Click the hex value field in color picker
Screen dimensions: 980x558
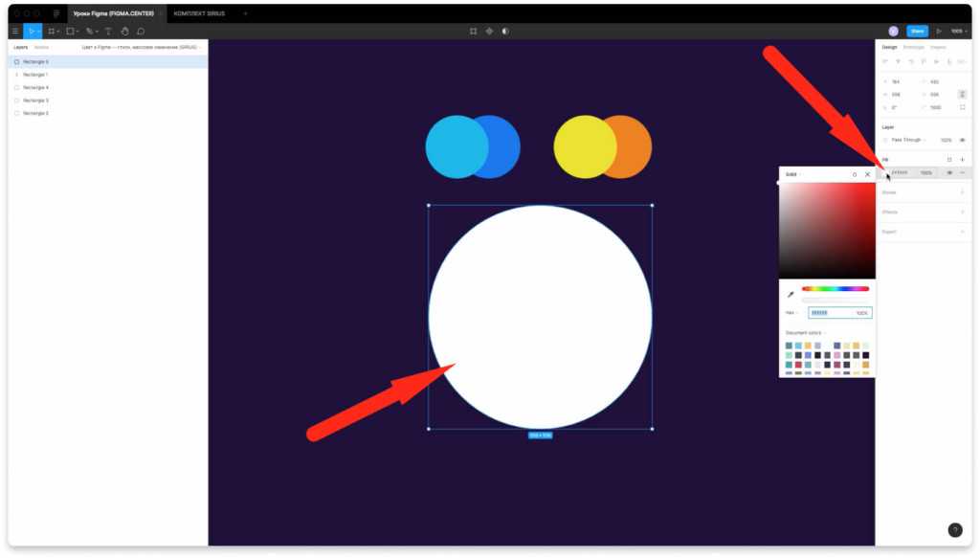830,313
